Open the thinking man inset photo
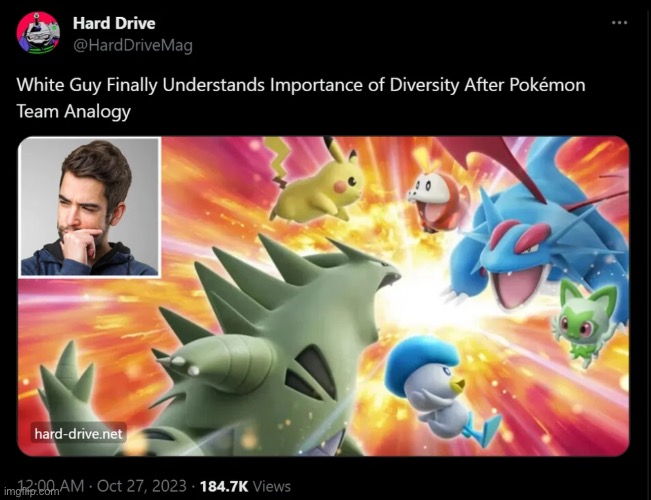This screenshot has height=500, width=651. tap(89, 207)
